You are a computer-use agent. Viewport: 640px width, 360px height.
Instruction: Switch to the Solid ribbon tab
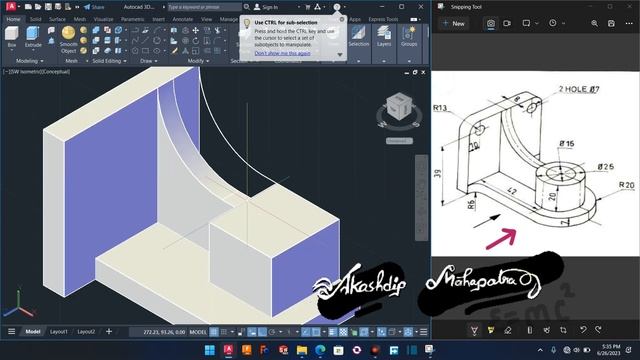pos(36,19)
